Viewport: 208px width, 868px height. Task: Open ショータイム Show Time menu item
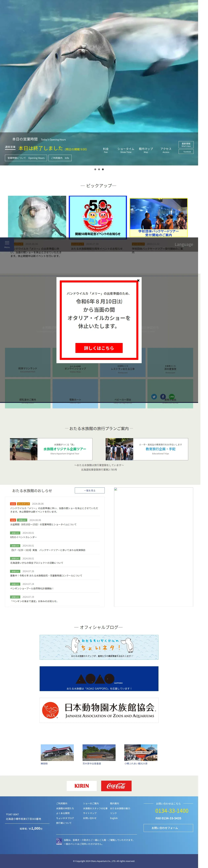click(126, 150)
